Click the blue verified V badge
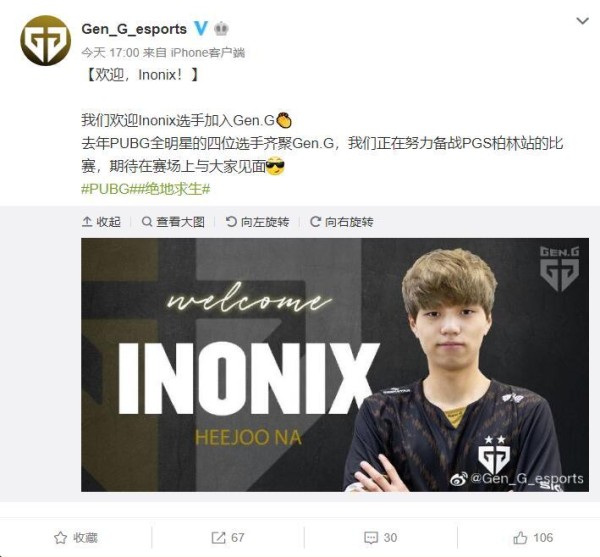Viewport: 600px width, 557px height. [201, 29]
